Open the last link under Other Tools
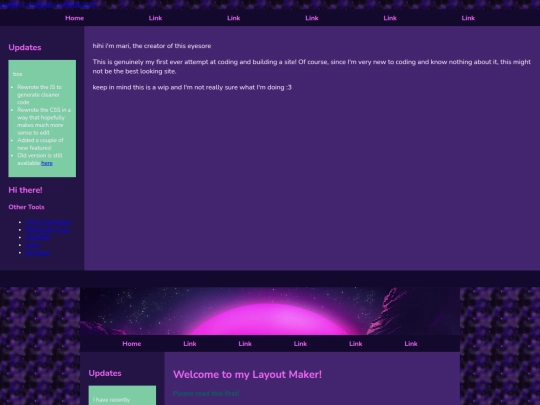540x405 pixels. pos(38,253)
